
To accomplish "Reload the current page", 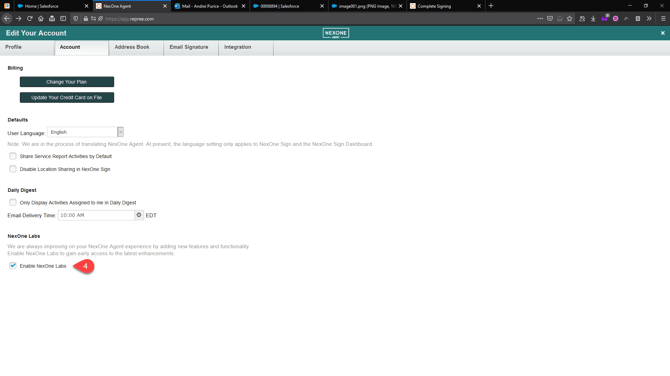I will pos(29,19).
